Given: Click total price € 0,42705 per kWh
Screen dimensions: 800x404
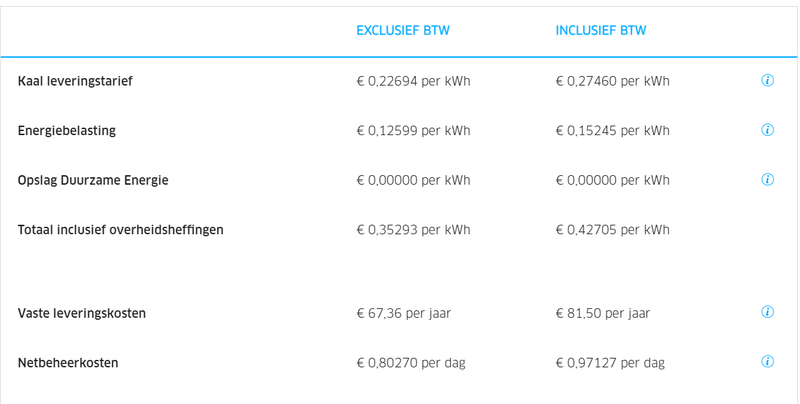Looking at the screenshot, I should point(612,230).
